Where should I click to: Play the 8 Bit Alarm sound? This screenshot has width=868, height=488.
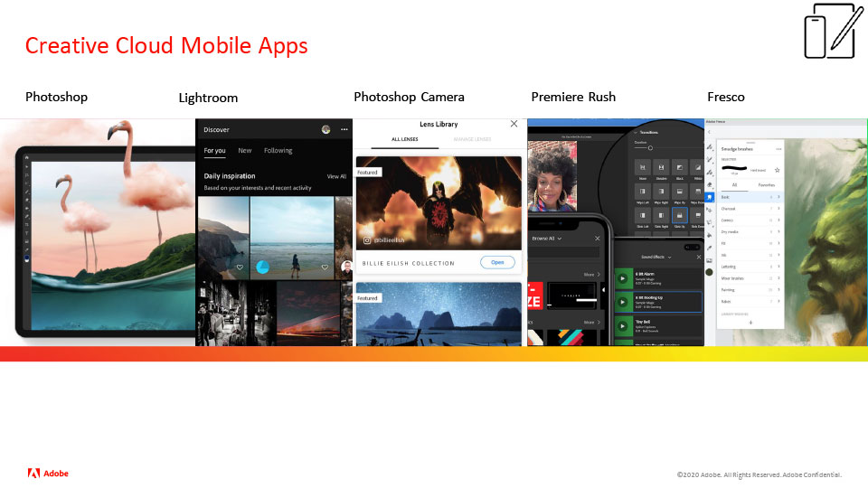[x=622, y=277]
